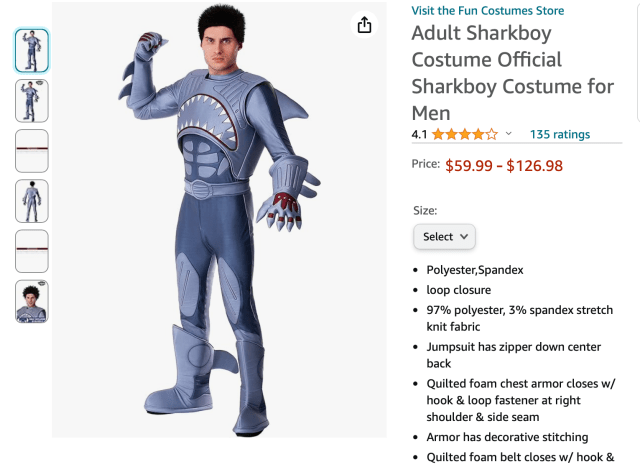Image resolution: width=640 pixels, height=467 pixels.
Task: Click the 4.1 star rating icons
Action: click(x=465, y=134)
